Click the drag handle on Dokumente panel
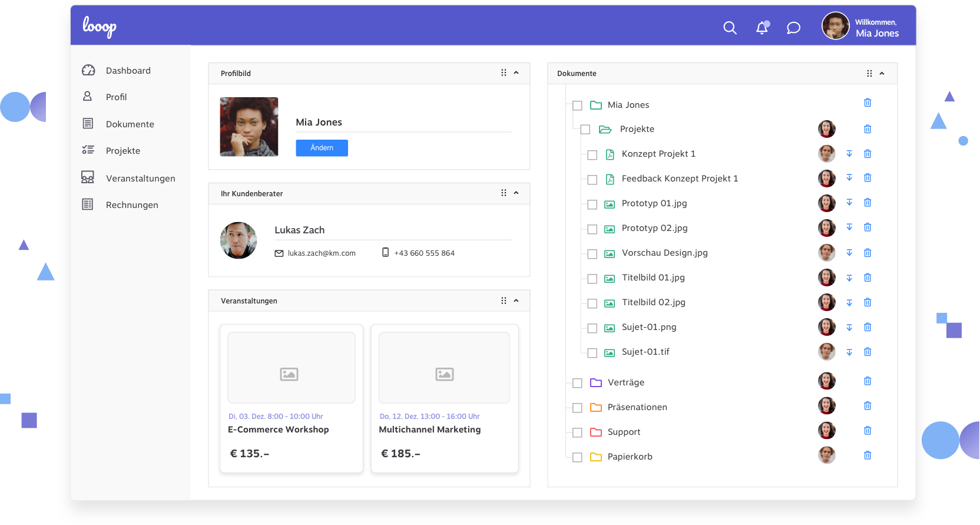 coord(869,74)
